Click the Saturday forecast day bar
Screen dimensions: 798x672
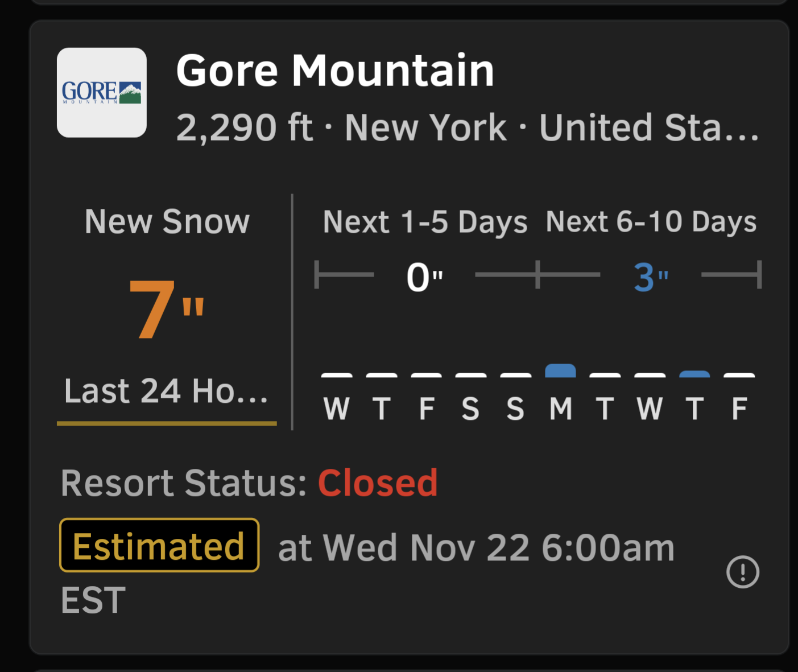coord(470,376)
